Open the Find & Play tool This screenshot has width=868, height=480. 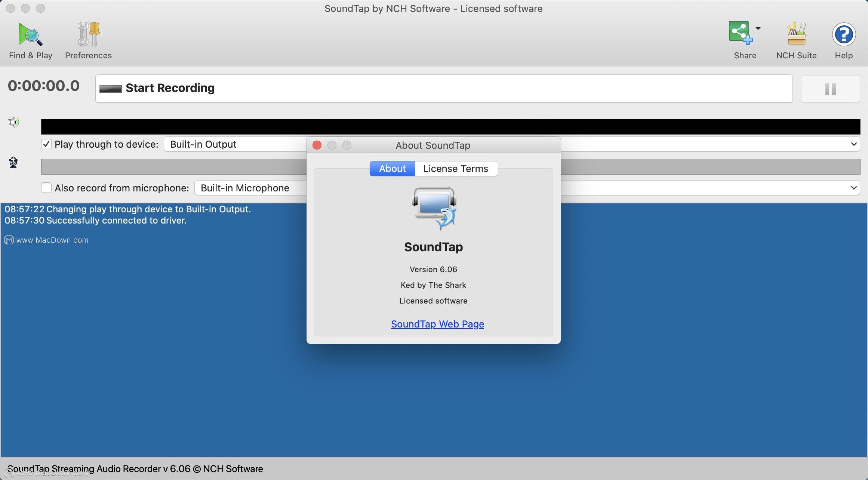coord(30,41)
